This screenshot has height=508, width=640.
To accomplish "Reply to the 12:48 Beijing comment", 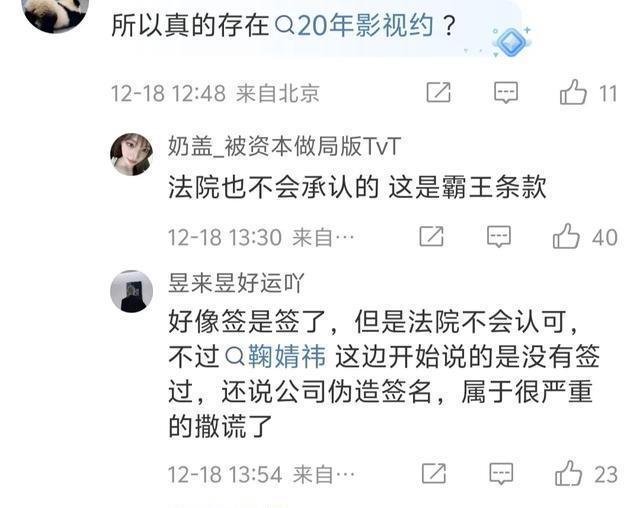I will [x=506, y=92].
